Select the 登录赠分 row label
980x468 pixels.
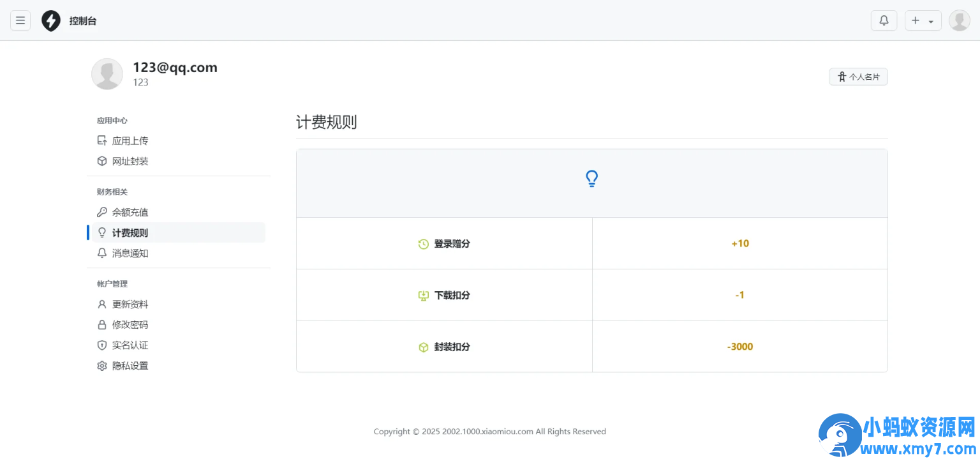[452, 243]
